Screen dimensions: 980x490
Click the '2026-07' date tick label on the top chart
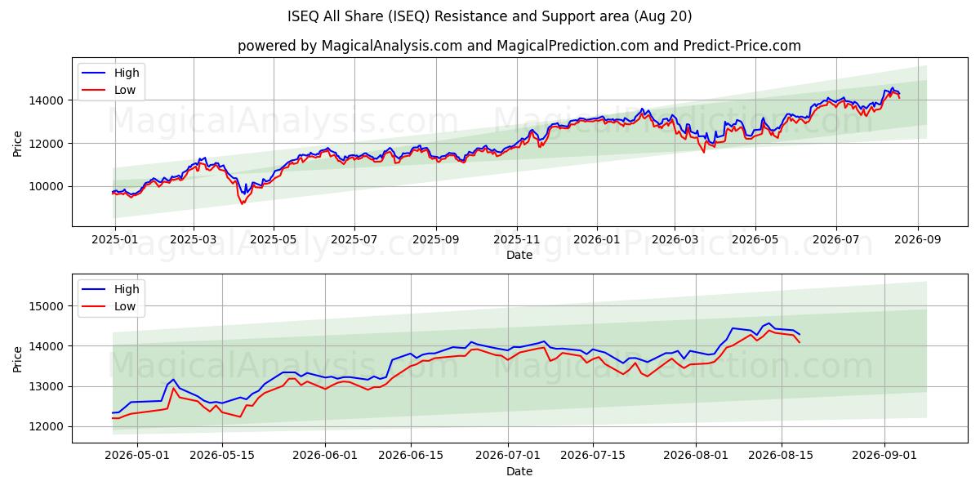point(835,240)
